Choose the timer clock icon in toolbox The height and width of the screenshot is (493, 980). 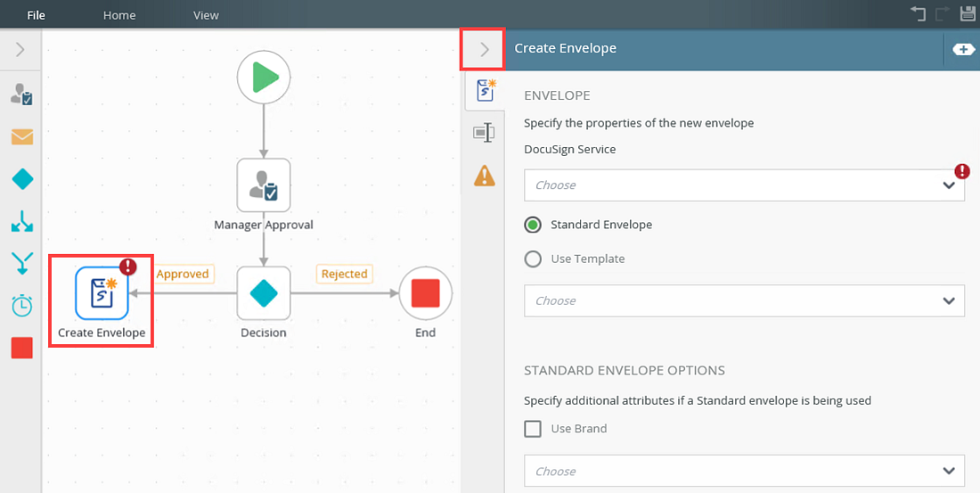tap(22, 306)
